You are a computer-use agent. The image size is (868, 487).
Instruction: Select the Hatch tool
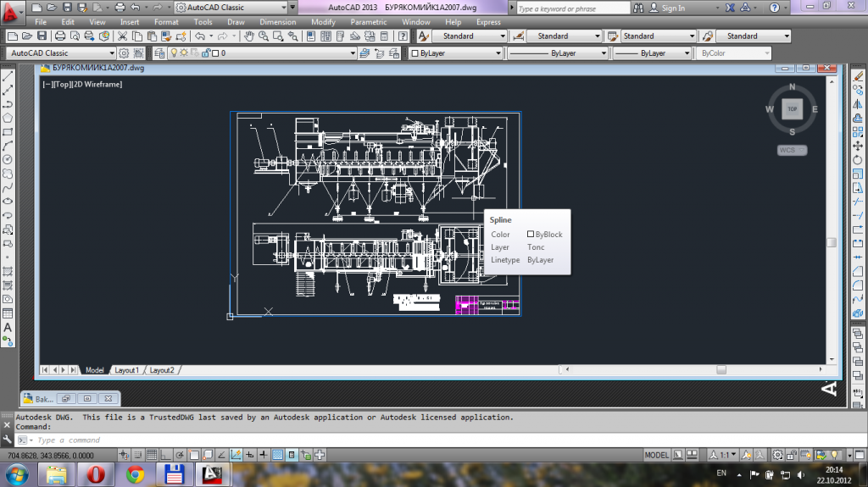8,271
